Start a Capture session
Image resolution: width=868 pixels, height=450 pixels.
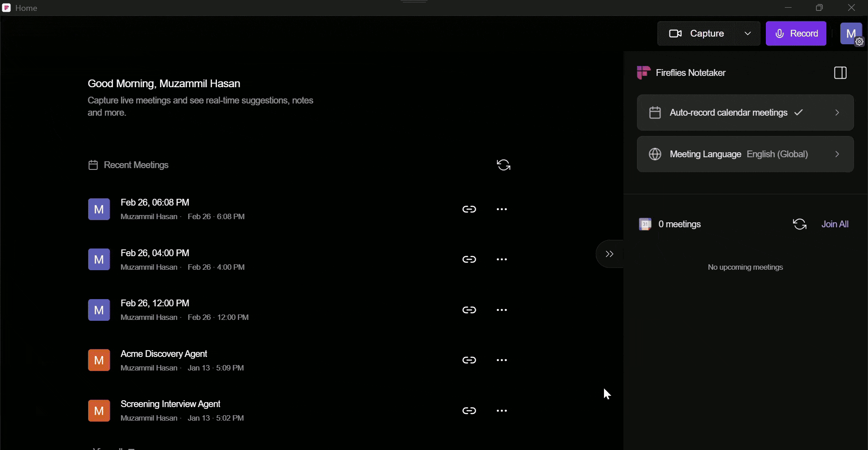[x=698, y=33]
